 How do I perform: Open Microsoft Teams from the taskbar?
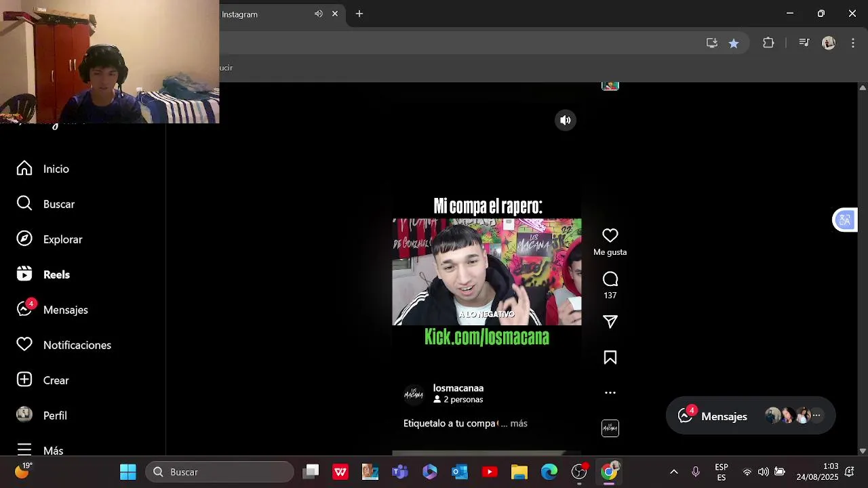[400, 472]
